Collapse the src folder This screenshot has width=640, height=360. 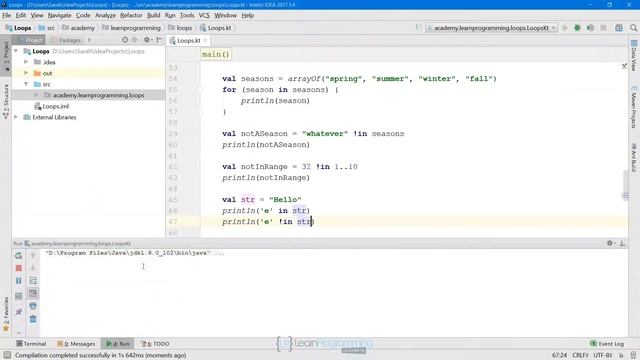pos(26,84)
